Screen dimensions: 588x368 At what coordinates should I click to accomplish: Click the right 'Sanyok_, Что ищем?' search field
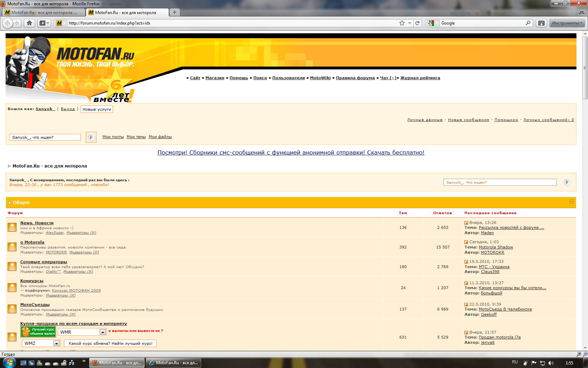(500, 182)
